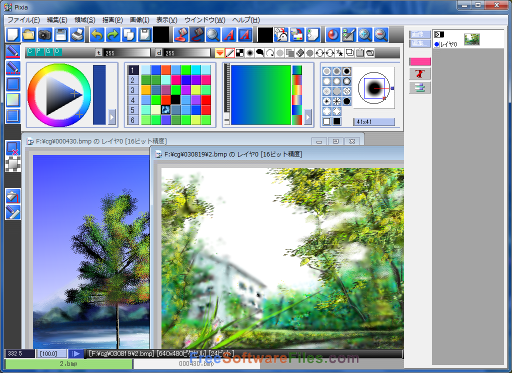This screenshot has height=373, width=512.
Task: Switch to the 2.bmp document tab
Action: [x=69, y=364]
